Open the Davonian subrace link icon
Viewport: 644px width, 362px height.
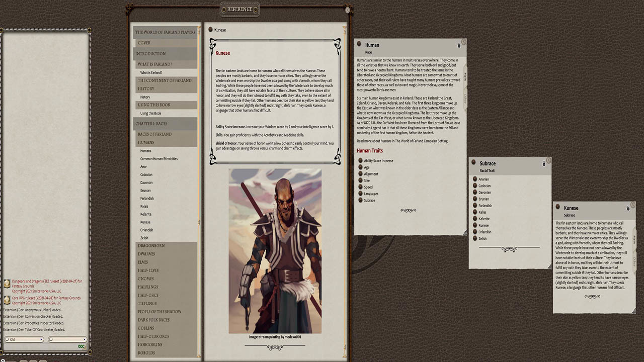coord(475,193)
